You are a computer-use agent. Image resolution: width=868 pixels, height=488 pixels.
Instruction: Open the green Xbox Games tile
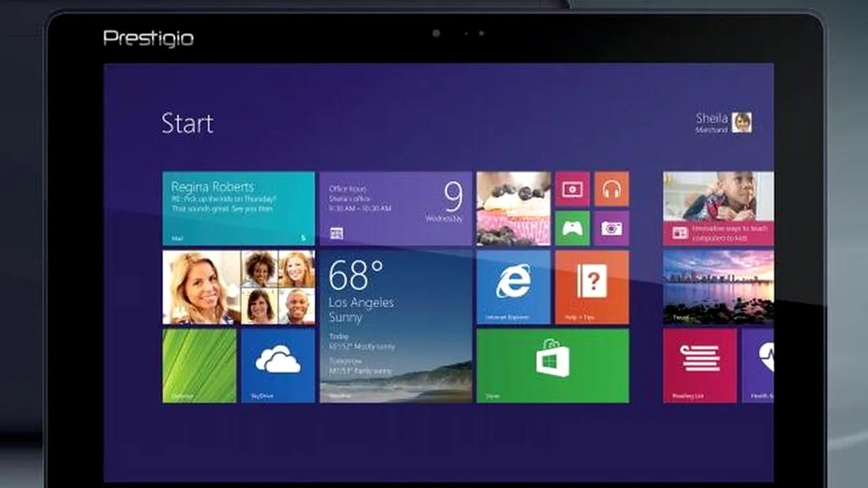click(572, 228)
